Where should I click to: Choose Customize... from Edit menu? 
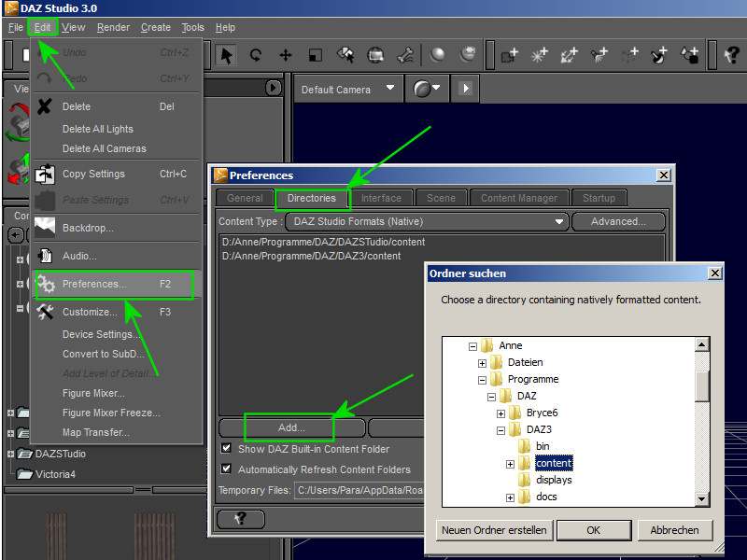[x=114, y=312]
